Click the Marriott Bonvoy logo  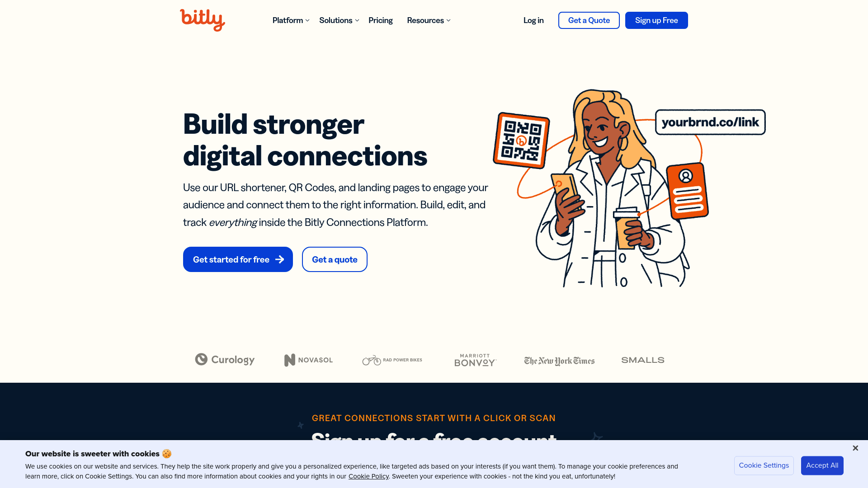coord(476,359)
